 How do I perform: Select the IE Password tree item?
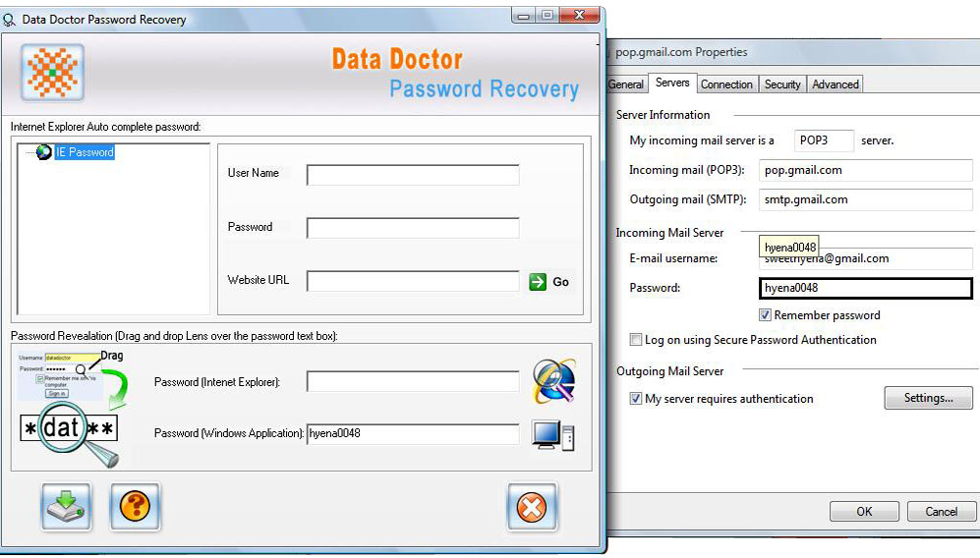[x=85, y=152]
